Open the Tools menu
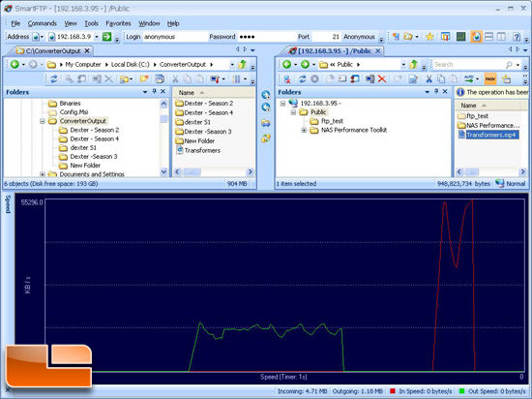The image size is (532, 399). pos(91,23)
